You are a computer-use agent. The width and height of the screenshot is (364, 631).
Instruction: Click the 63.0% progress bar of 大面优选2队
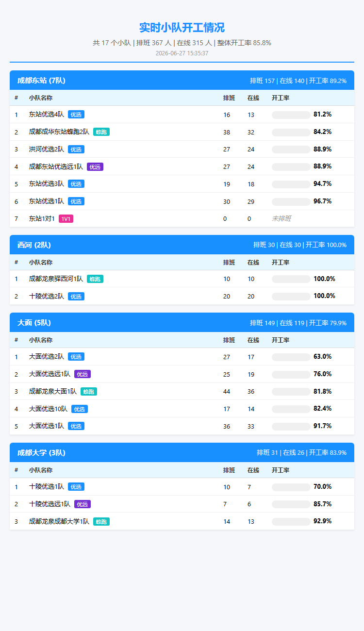[x=291, y=357]
